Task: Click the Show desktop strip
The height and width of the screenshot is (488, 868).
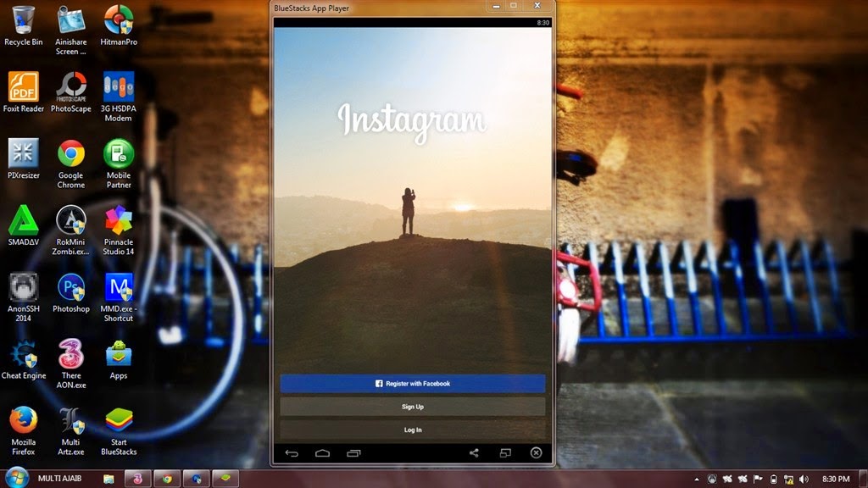Action: click(864, 479)
